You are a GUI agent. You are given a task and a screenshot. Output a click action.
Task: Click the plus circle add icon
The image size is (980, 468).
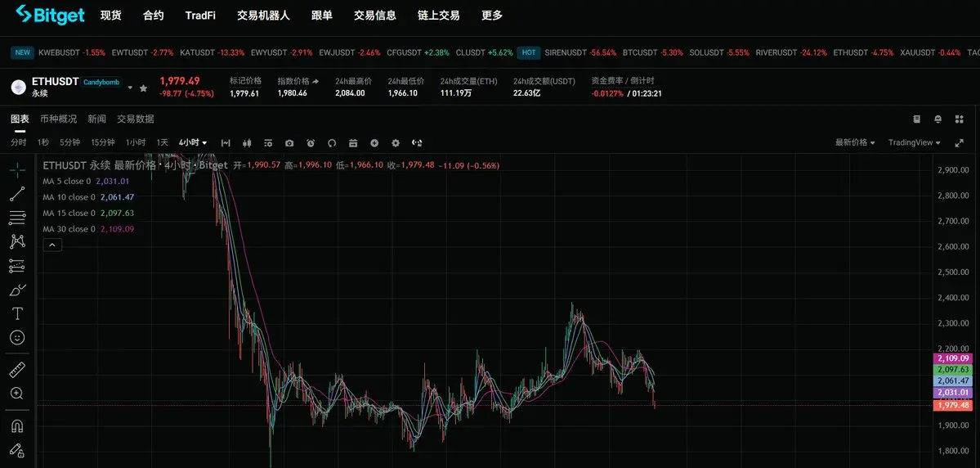tap(374, 142)
